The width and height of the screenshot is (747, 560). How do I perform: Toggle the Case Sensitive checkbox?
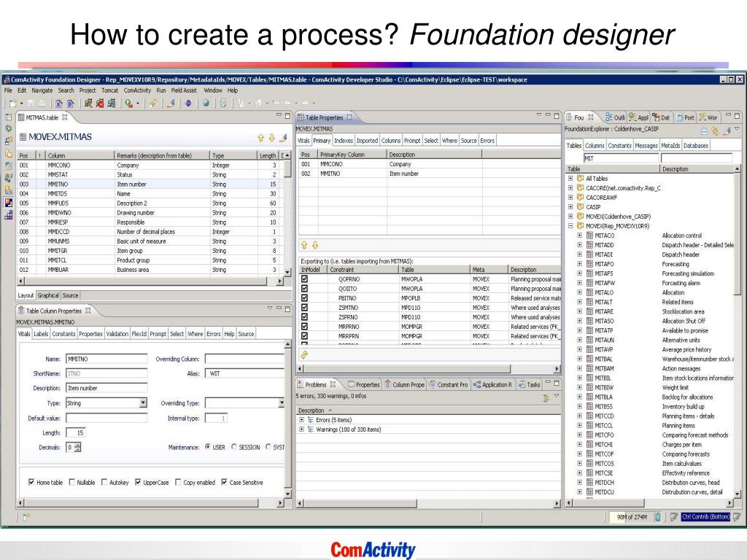tap(225, 483)
